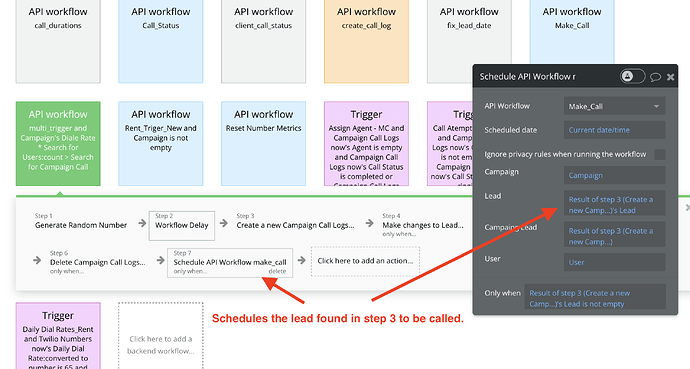Open the Call Atempt trigger card
The image size is (690, 369).
(x=450, y=143)
